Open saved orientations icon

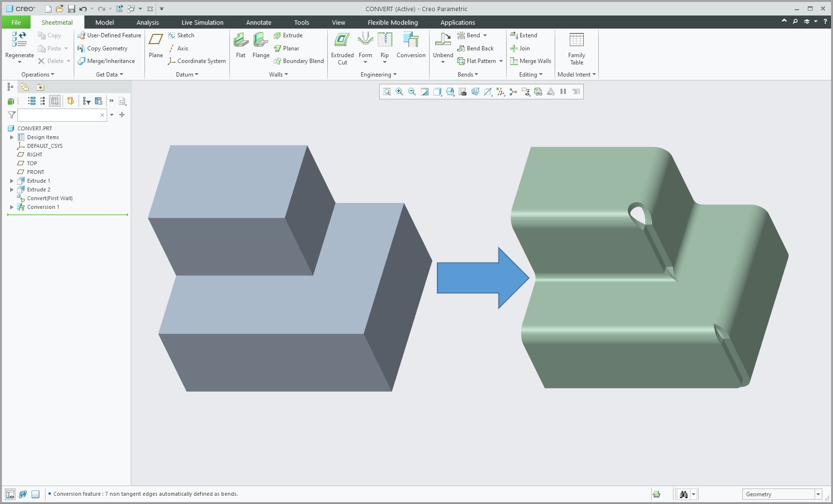click(x=450, y=92)
